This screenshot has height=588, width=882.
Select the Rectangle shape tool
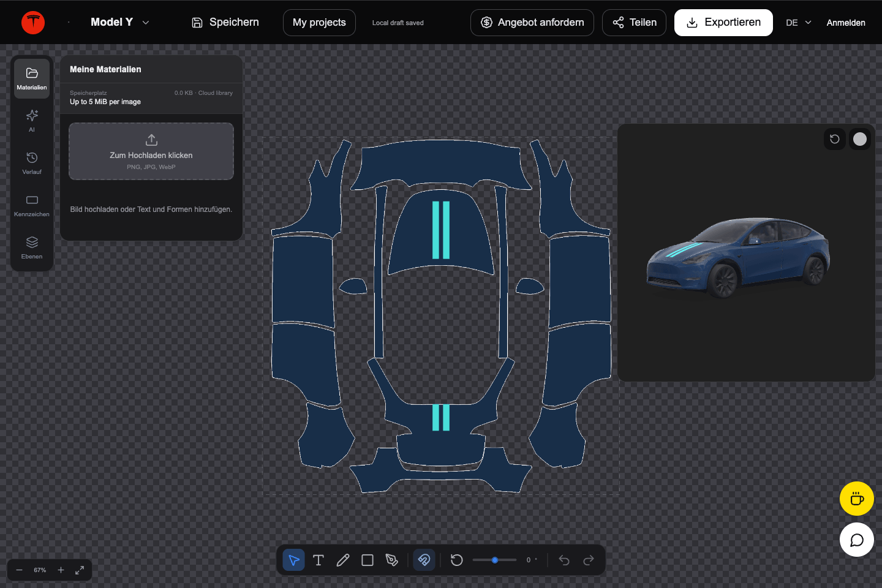367,560
